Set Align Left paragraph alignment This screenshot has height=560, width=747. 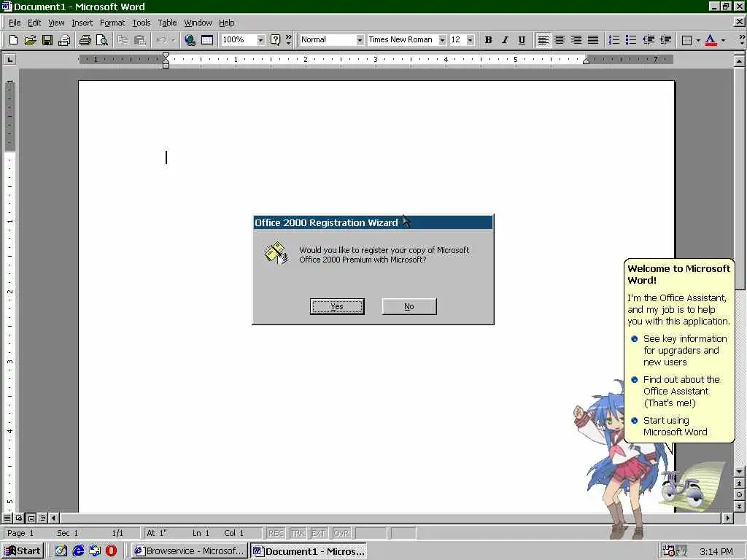[x=543, y=40]
